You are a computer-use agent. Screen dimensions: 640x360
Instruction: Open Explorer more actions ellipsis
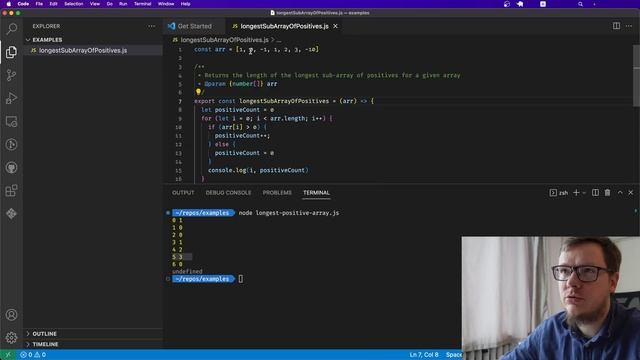[151, 26]
